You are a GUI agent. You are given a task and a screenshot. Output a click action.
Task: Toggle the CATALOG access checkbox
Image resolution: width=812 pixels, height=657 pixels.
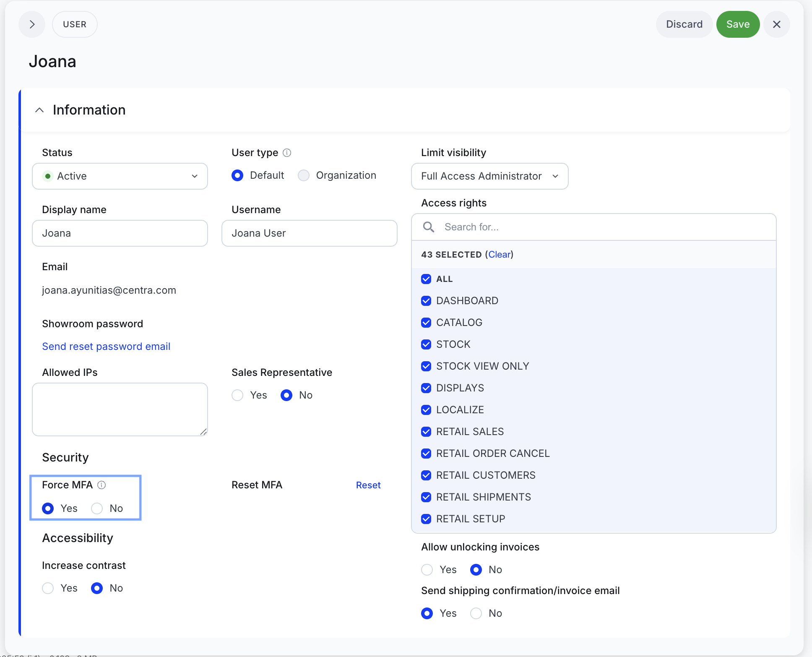pyautogui.click(x=426, y=323)
